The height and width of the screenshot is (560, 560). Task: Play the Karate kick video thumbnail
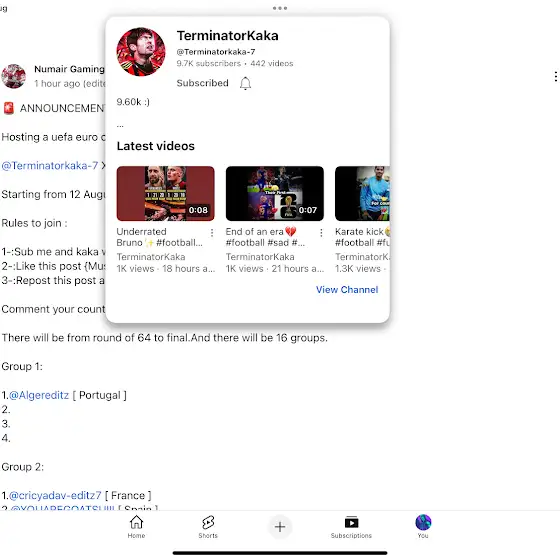[362, 194]
